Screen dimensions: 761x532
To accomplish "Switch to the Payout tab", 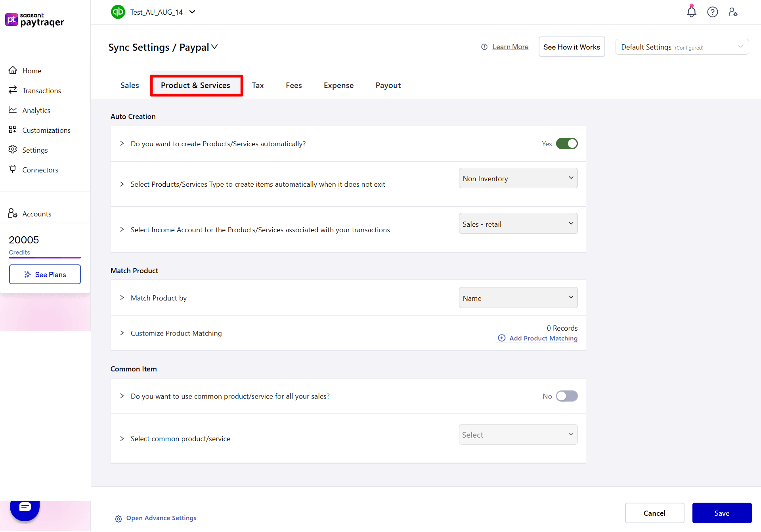I will 388,85.
